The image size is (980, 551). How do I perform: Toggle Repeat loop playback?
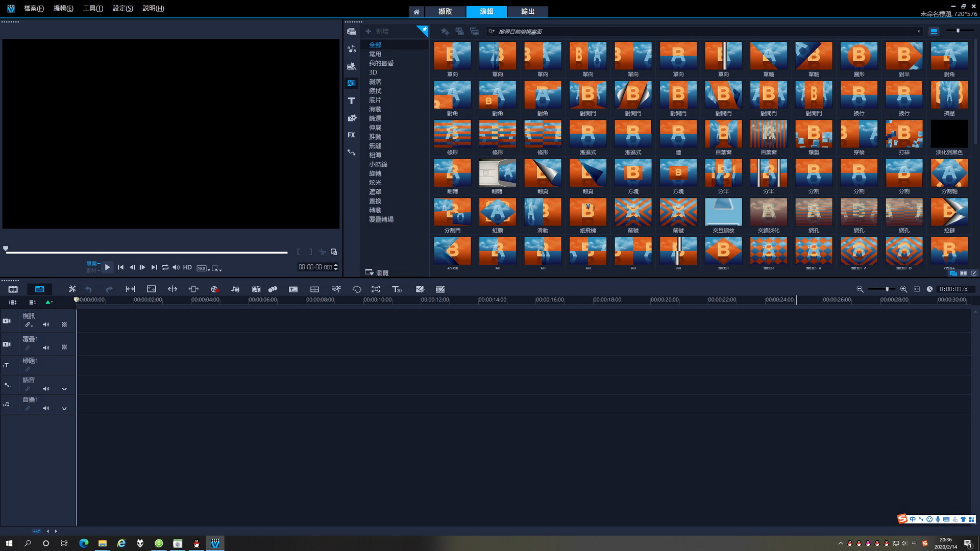click(165, 267)
